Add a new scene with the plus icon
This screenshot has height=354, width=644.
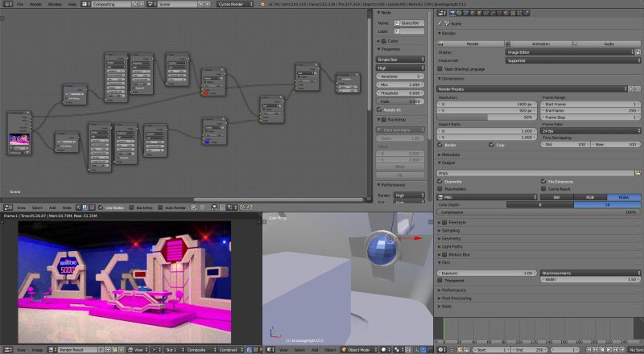click(200, 4)
